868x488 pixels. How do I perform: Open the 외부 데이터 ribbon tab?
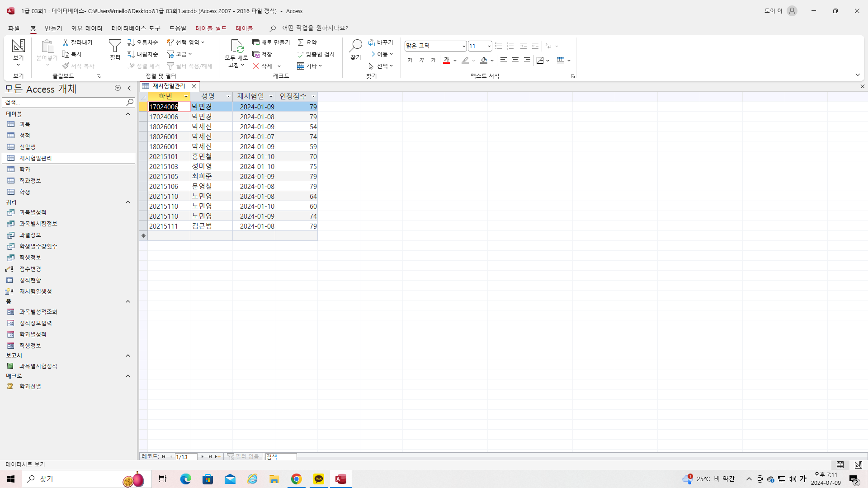coord(87,28)
